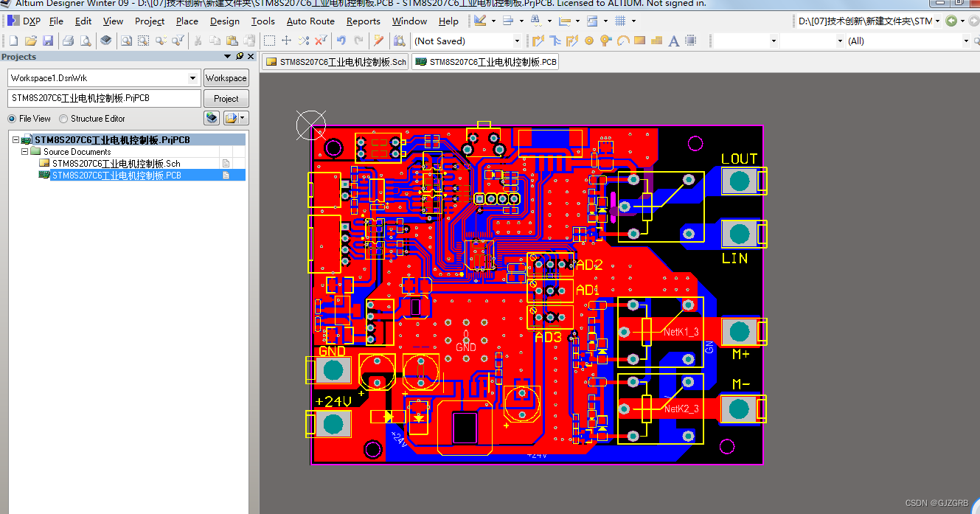Click the Open document folder icon
The image size is (980, 514).
pyautogui.click(x=30, y=41)
